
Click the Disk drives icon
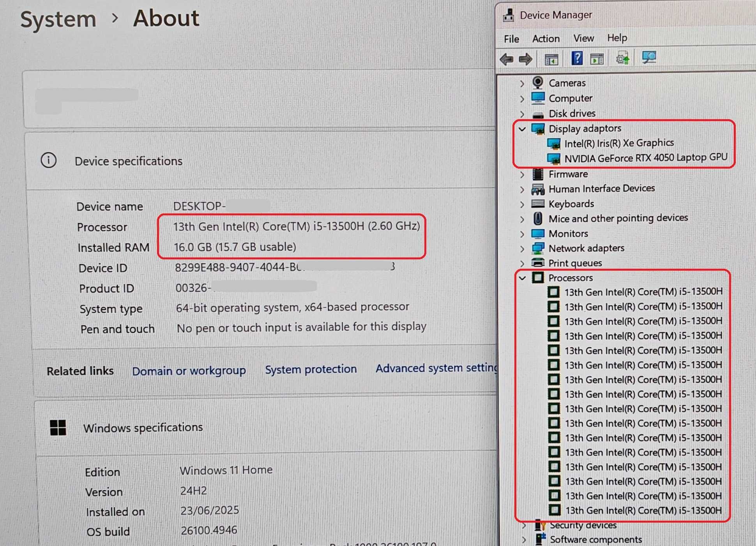538,114
